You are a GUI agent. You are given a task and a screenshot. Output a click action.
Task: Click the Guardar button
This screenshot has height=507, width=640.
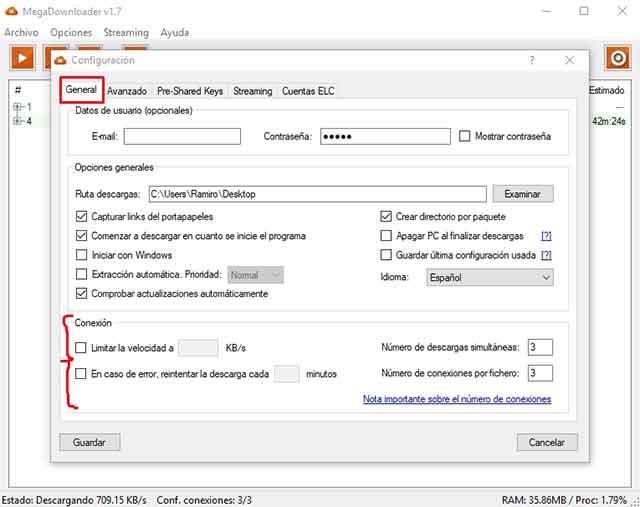coord(90,442)
